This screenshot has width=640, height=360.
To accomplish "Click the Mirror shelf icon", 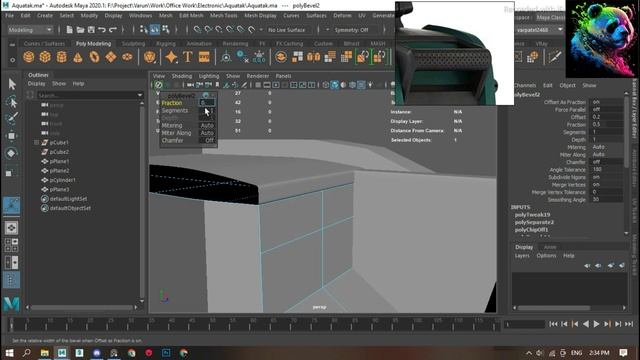I will point(313,57).
